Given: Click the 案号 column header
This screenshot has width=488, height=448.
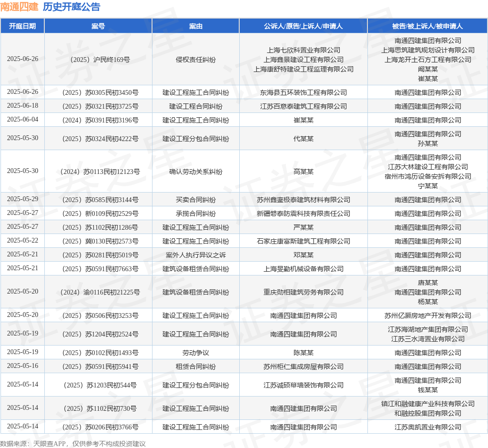Looking at the screenshot, I should (x=98, y=26).
